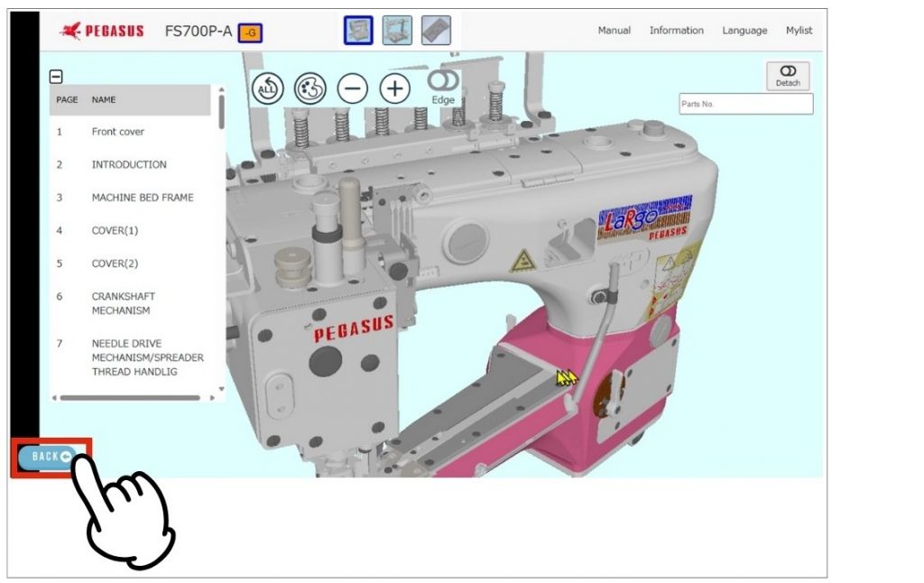Click the reset ALL view icon
The height and width of the screenshot is (583, 924).
click(x=268, y=88)
